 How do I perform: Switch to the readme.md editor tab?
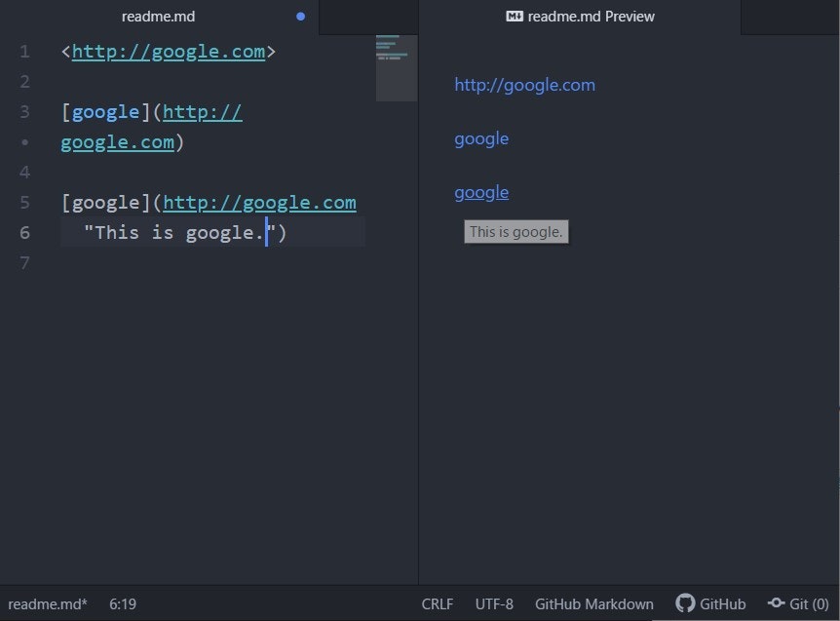(159, 17)
